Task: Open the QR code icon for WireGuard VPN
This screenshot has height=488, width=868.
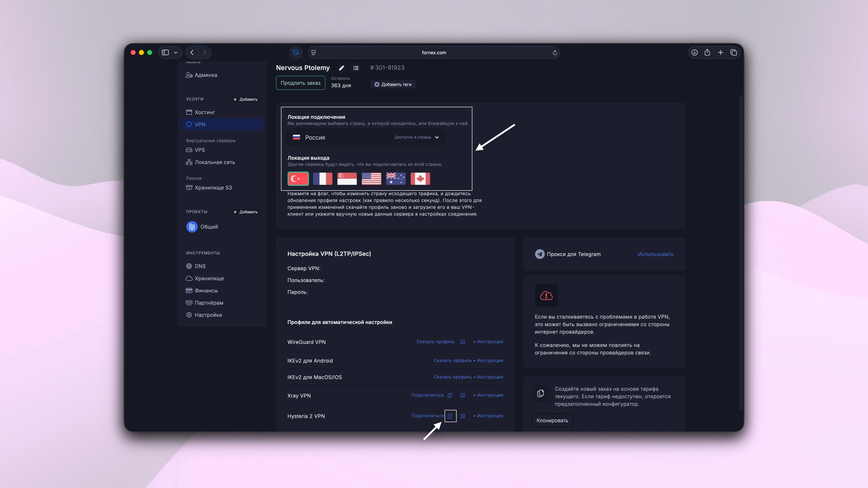Action: 462,342
